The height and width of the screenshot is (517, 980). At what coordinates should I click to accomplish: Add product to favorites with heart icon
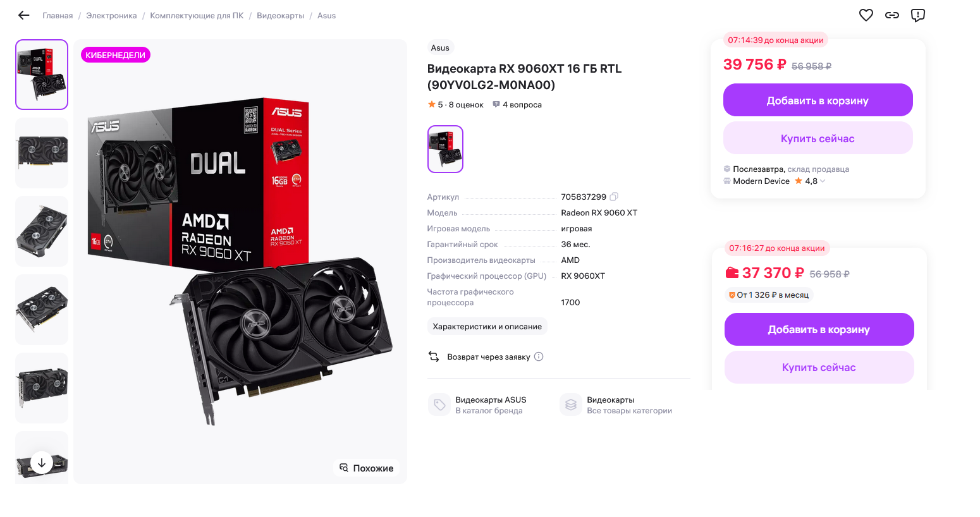(866, 15)
